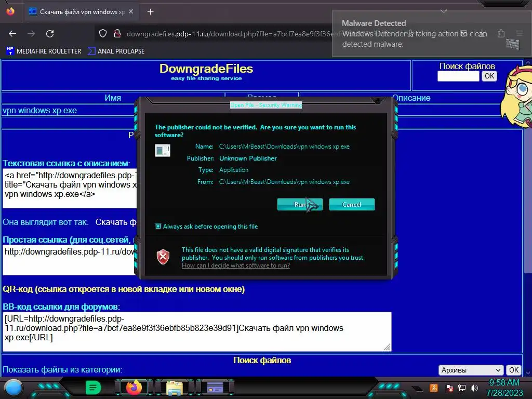Click the 'vpn windows xp.exe' file name
Viewport: 532px width, 399px height.
pos(39,110)
